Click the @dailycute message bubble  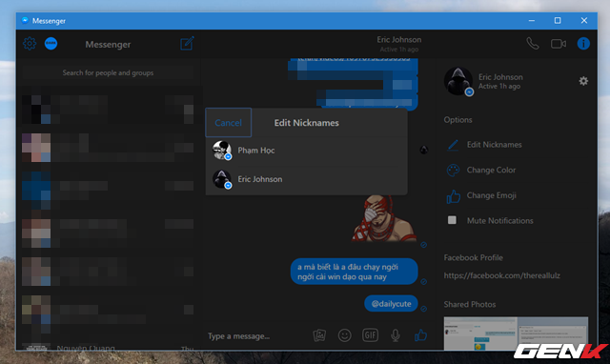click(391, 304)
